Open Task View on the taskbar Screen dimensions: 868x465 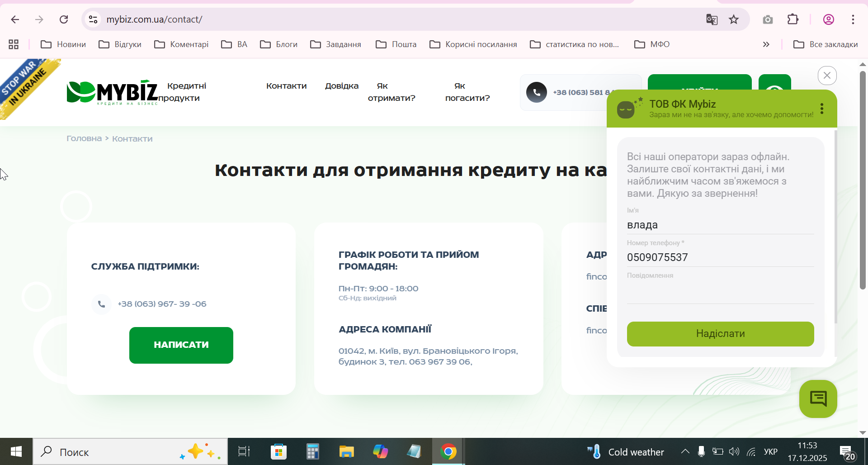(244, 451)
